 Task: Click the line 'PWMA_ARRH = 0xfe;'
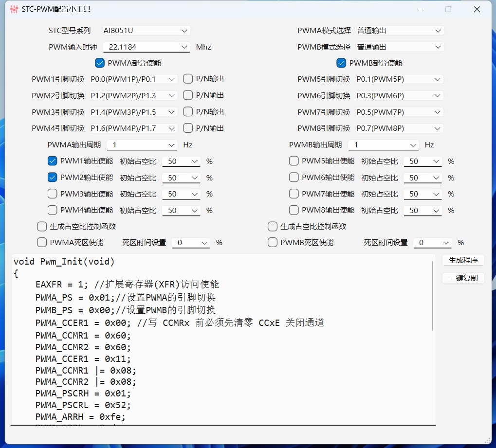pos(80,417)
